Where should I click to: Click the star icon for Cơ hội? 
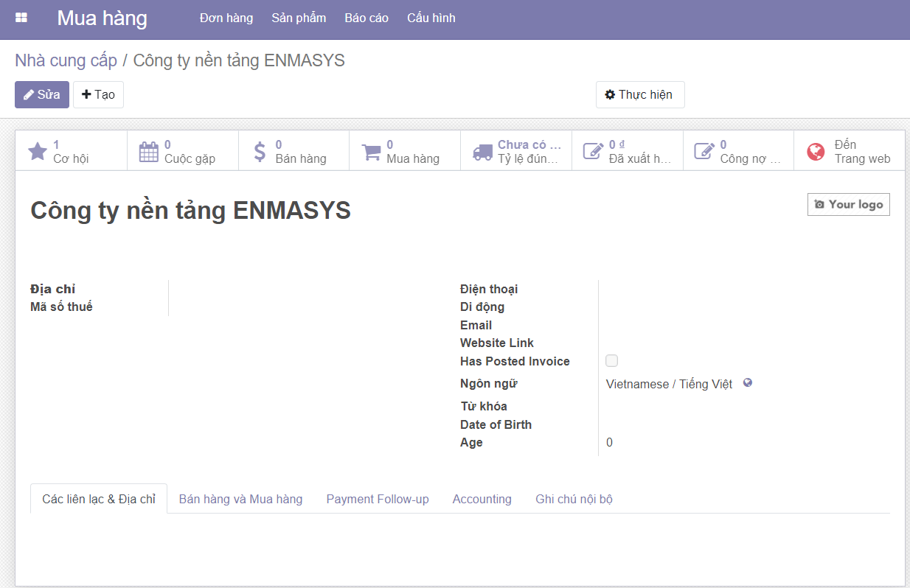point(37,152)
